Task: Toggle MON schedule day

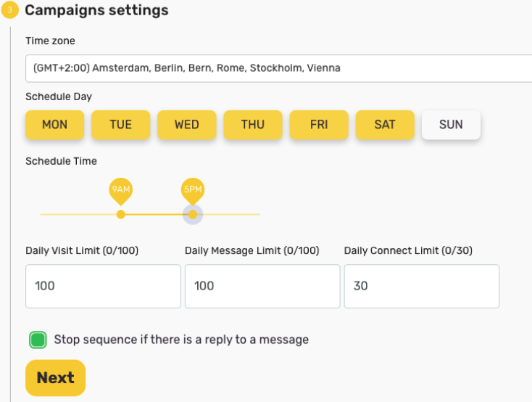Action: 55,125
